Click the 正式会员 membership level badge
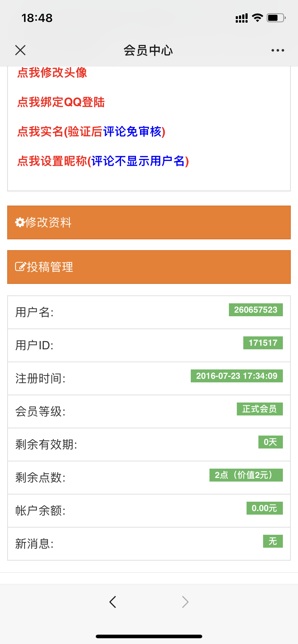 [260, 409]
